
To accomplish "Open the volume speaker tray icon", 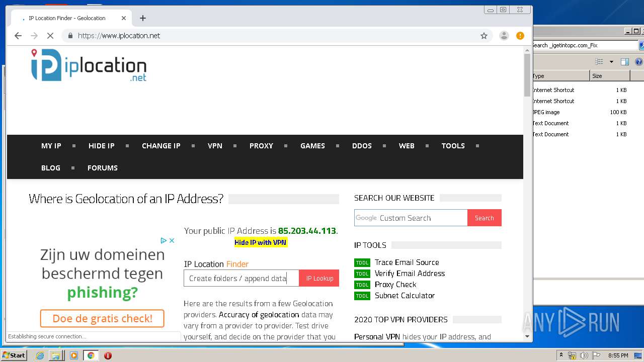I will tap(584, 355).
